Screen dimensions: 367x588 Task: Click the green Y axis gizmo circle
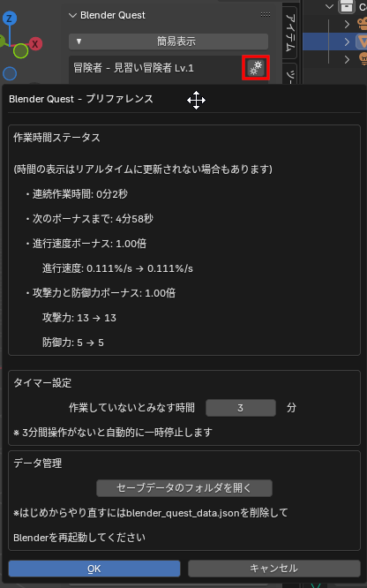click(x=20, y=51)
